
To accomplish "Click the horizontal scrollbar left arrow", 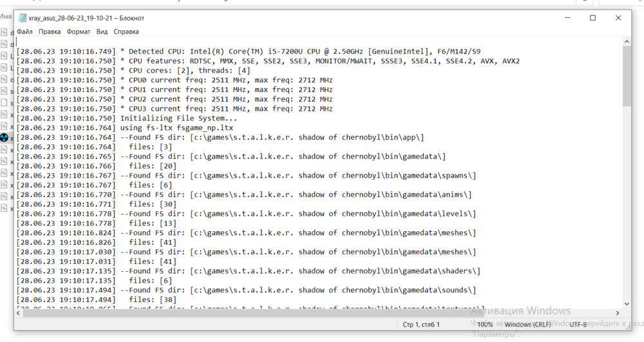I will tap(18, 313).
